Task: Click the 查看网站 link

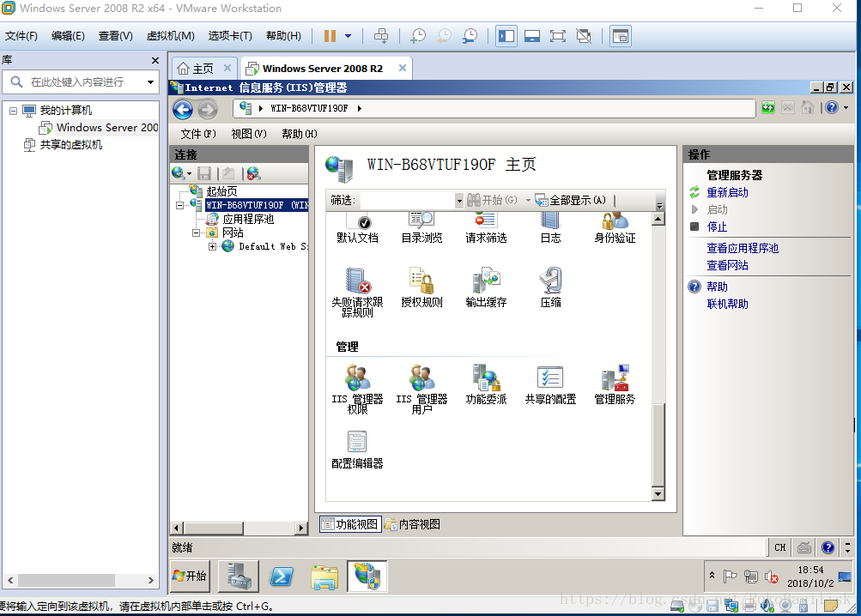Action: click(x=727, y=265)
